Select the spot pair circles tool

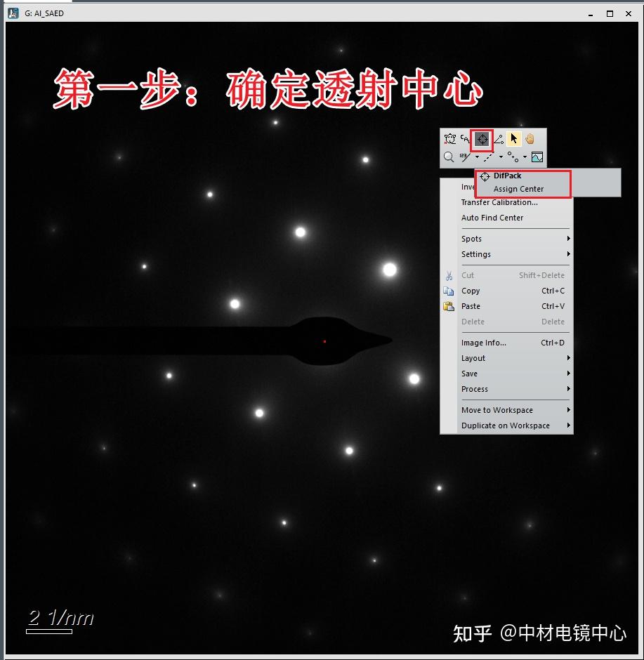pyautogui.click(x=513, y=157)
